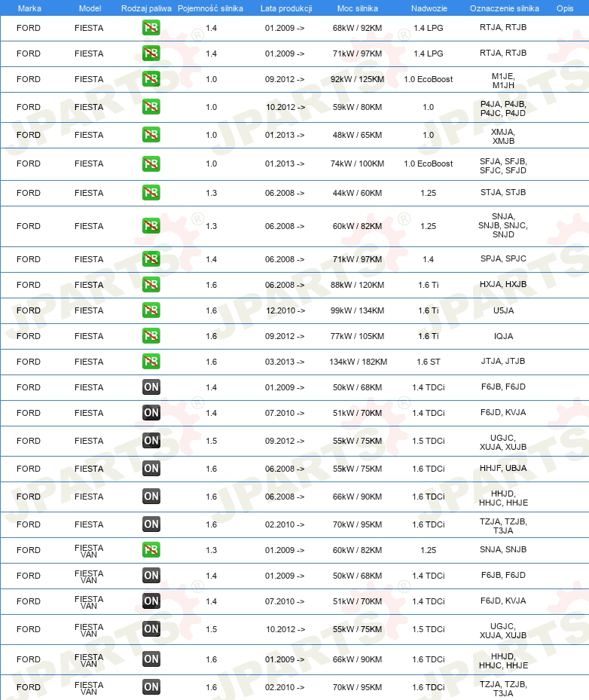Click 1.4 LPG in the 68kW / 92KM row
The image size is (589, 700).
429,28
